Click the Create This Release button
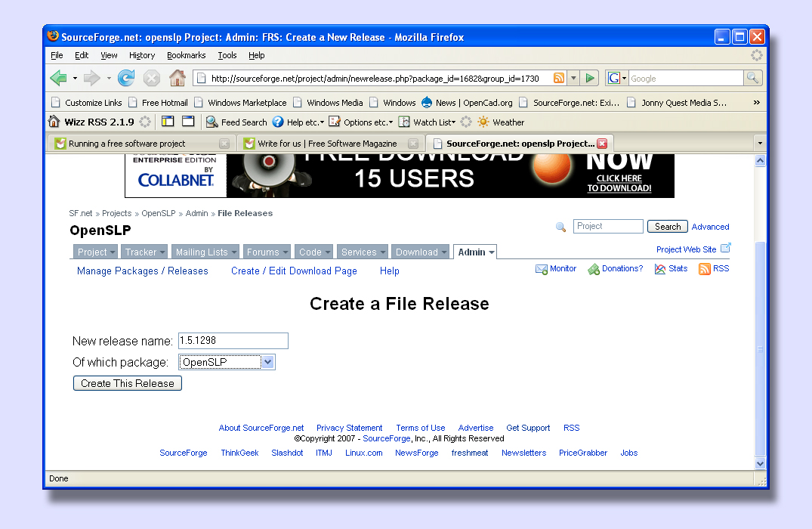Screen dimensions: 812x529 click(x=128, y=383)
